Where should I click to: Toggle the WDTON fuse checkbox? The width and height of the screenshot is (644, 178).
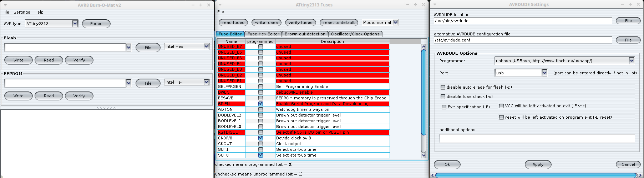260,109
